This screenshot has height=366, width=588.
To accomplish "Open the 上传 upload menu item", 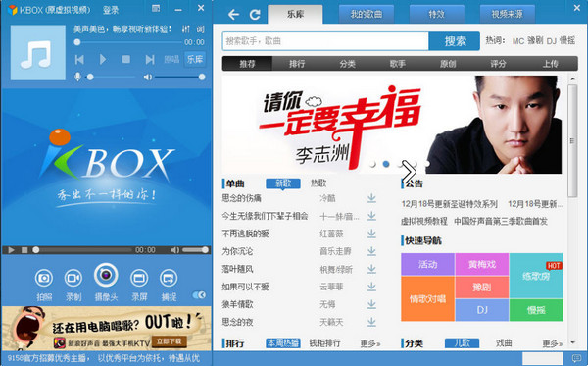I will 550,64.
